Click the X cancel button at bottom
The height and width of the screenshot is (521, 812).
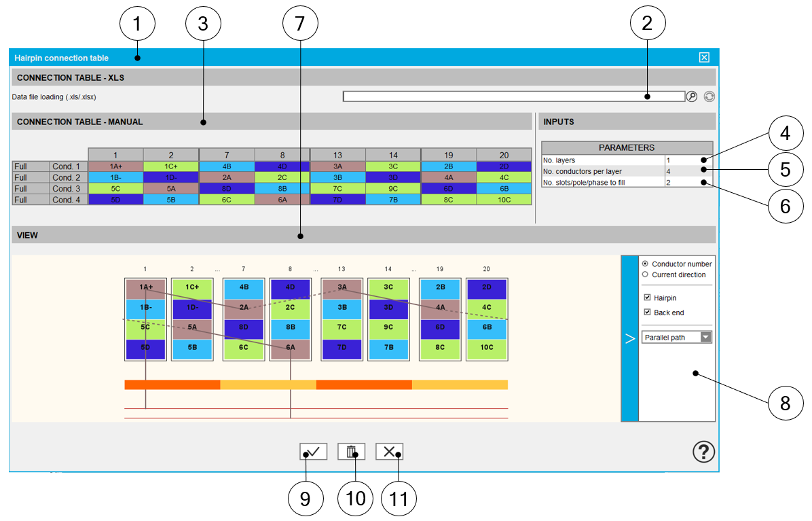point(389,452)
